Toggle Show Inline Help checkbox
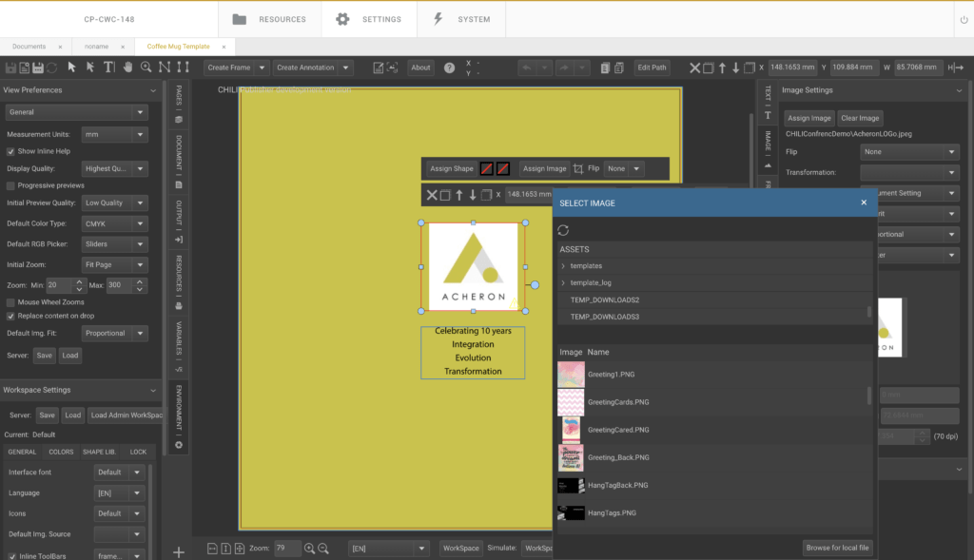 pos(10,151)
